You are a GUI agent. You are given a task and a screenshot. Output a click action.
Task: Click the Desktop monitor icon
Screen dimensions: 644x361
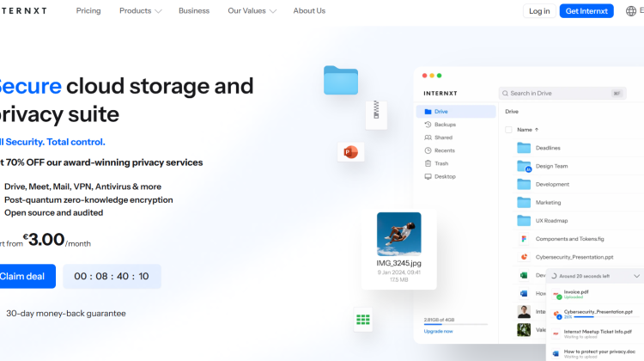click(428, 176)
